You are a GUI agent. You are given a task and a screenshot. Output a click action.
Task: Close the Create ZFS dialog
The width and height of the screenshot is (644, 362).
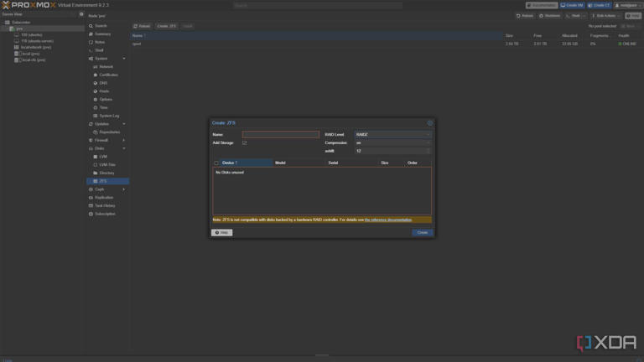429,122
